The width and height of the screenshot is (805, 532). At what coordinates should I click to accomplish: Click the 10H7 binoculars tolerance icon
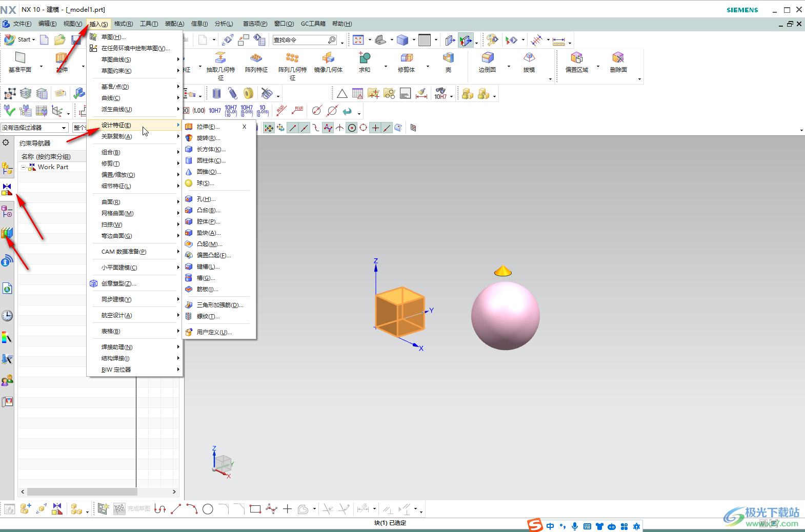(x=440, y=93)
